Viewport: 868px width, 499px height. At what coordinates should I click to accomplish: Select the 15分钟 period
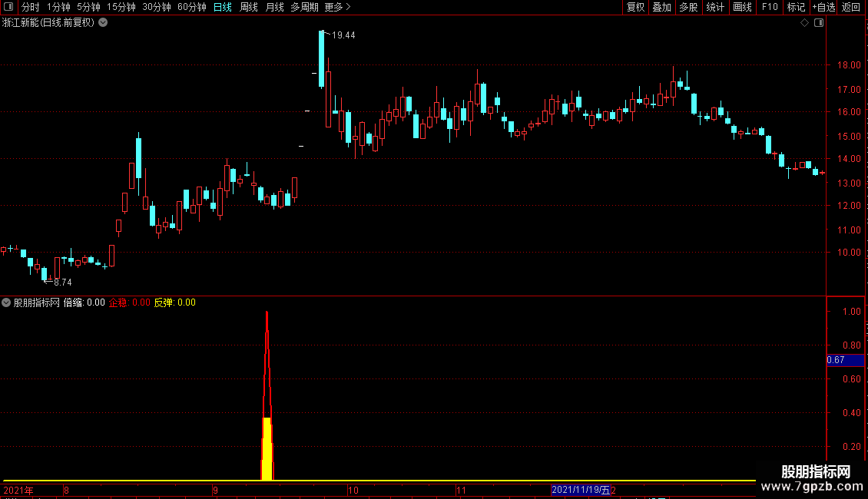point(121,7)
